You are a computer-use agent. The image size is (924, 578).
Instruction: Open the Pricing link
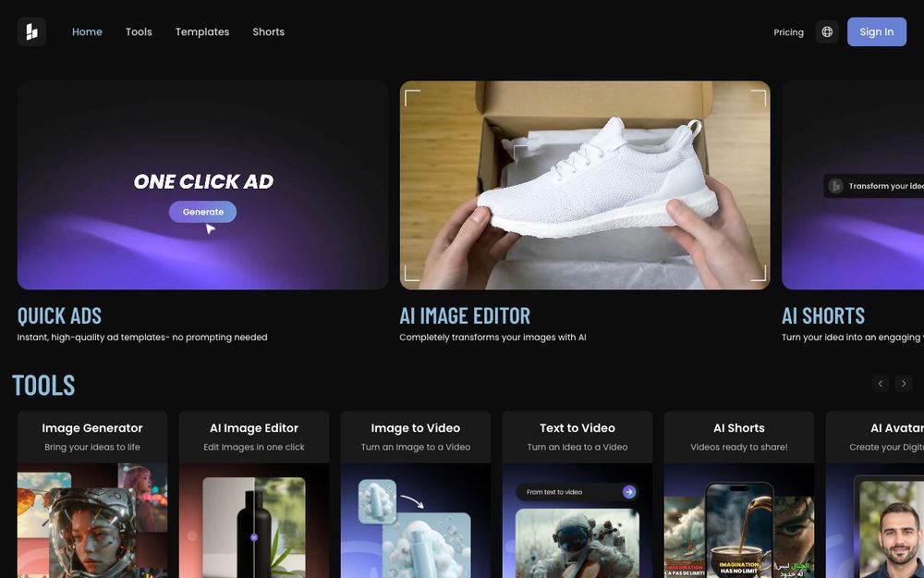(x=788, y=32)
